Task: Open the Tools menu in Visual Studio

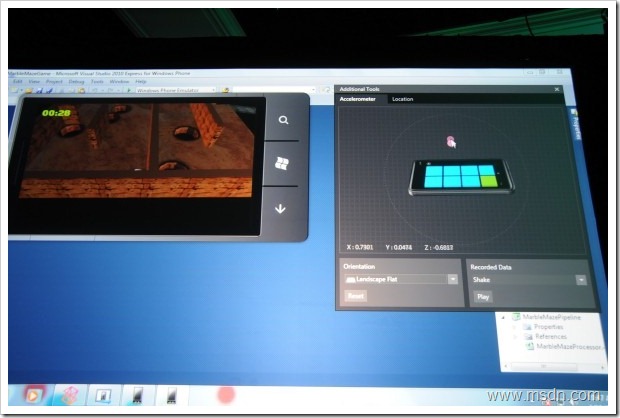Action: [x=97, y=81]
